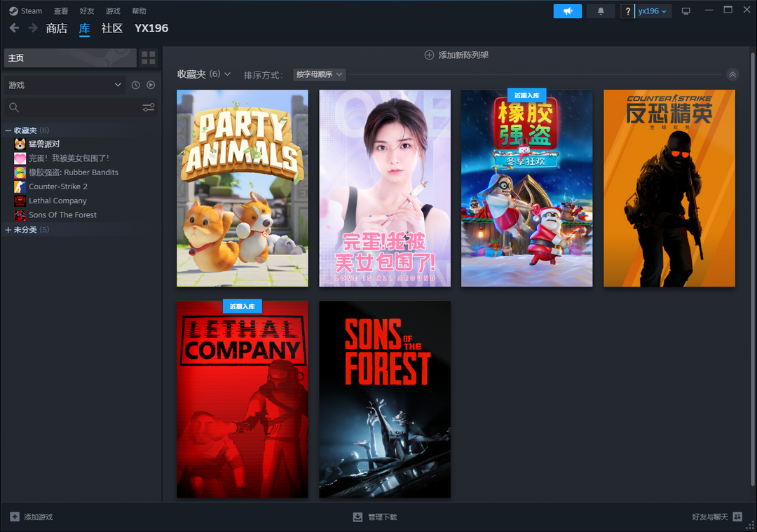The width and height of the screenshot is (757, 532).
Task: Open the 游戏 category filter dropdown
Action: click(64, 85)
